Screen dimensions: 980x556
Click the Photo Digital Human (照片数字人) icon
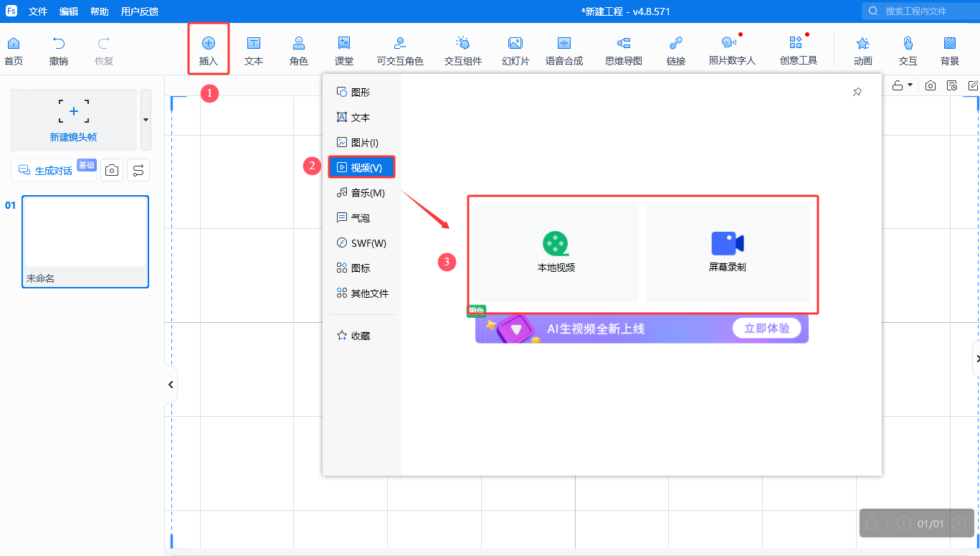point(732,49)
